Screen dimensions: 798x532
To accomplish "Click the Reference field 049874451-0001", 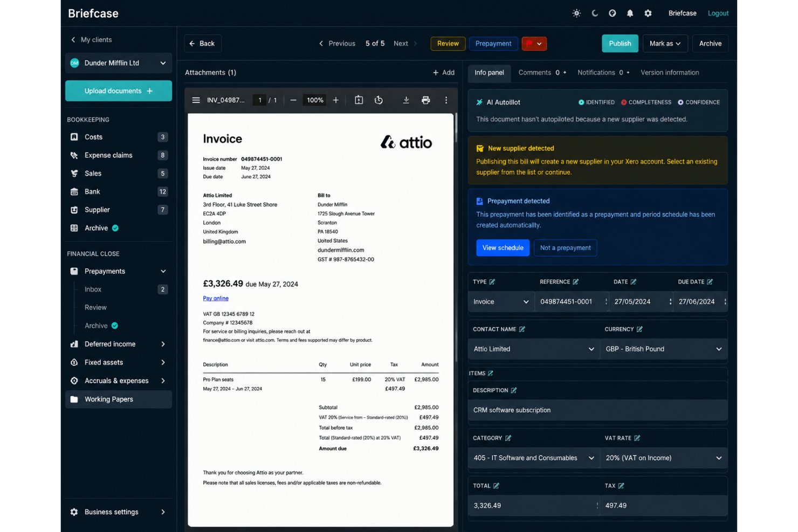I will coord(572,302).
